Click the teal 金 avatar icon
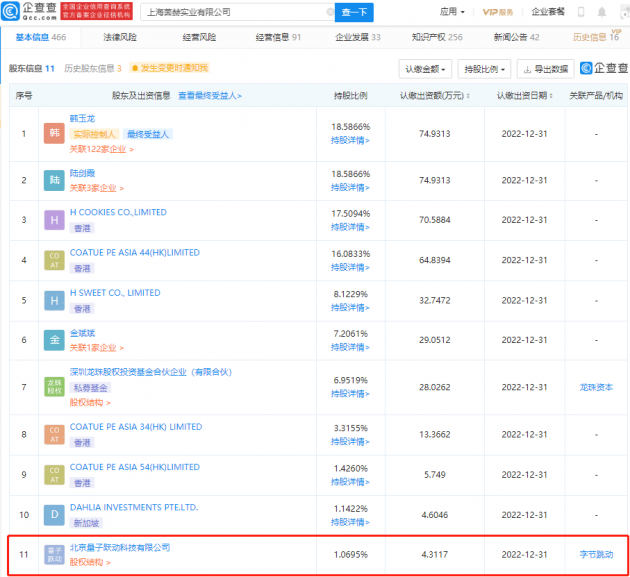630x577 pixels. coord(54,340)
